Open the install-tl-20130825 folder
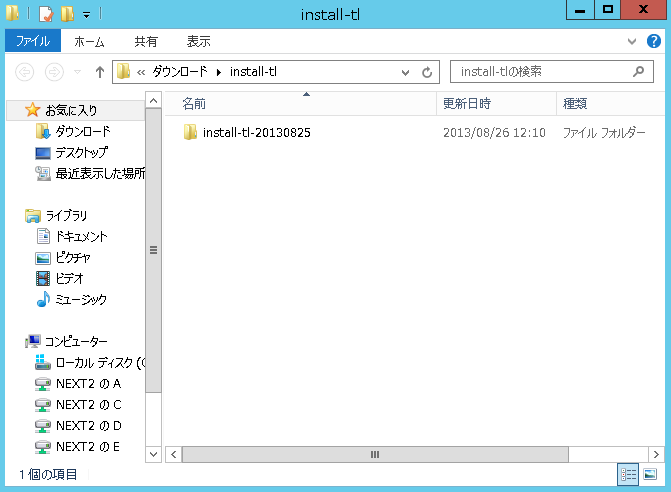671x492 pixels. [255, 132]
